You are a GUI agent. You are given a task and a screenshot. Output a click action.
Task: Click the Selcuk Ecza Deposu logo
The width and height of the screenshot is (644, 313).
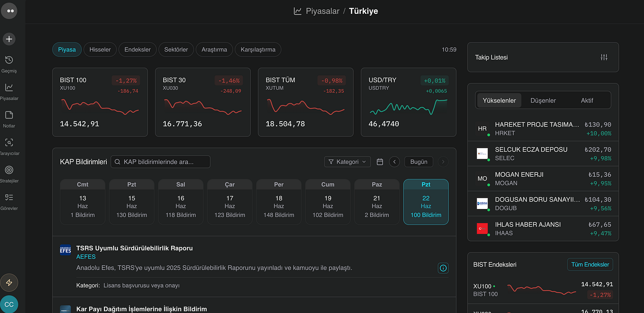point(482,154)
